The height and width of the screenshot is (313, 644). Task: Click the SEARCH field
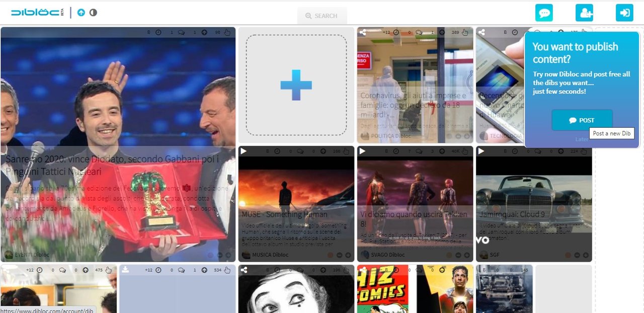[x=322, y=16]
